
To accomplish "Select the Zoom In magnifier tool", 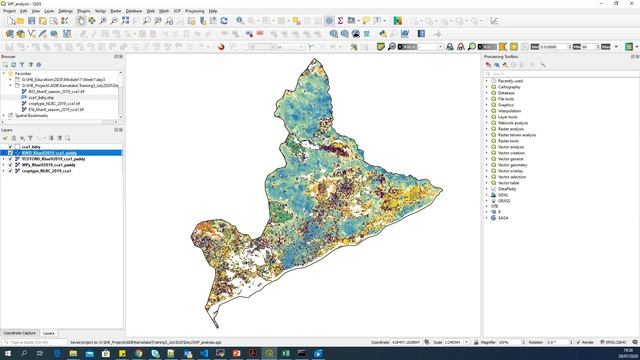I will tap(103, 21).
